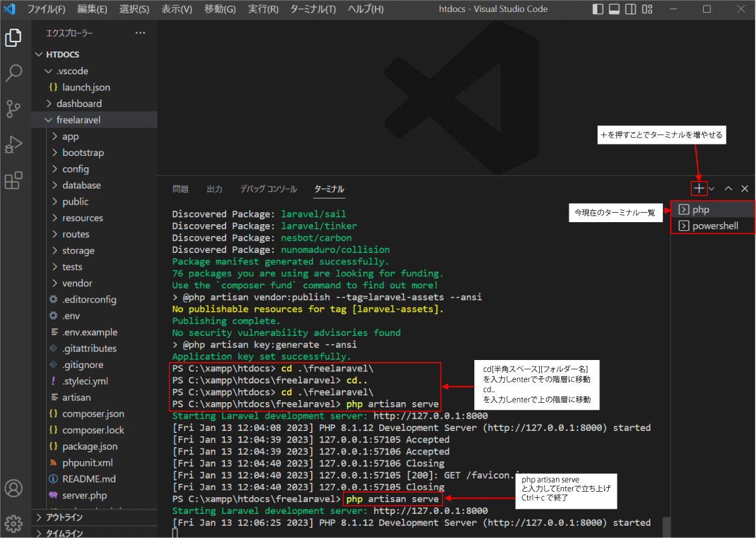This screenshot has height=538, width=756.
Task: Open the ターミナル(T) menu
Action: click(x=313, y=9)
